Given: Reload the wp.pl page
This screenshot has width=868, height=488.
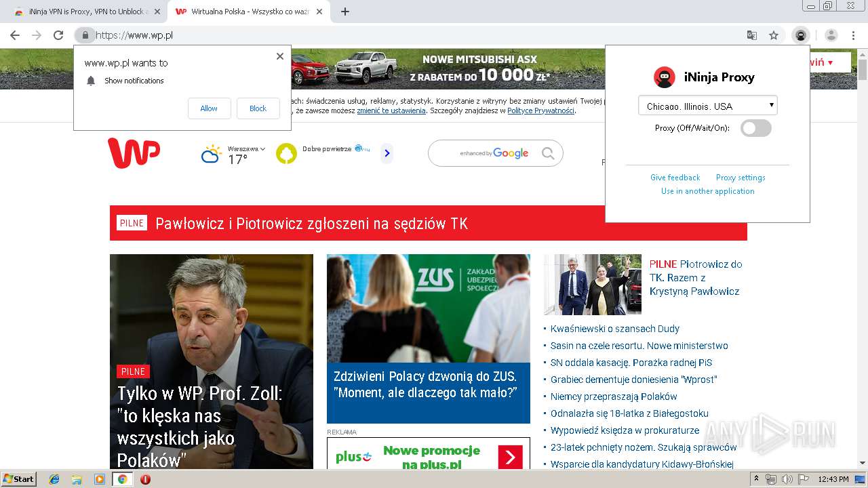Looking at the screenshot, I should coord(58,35).
